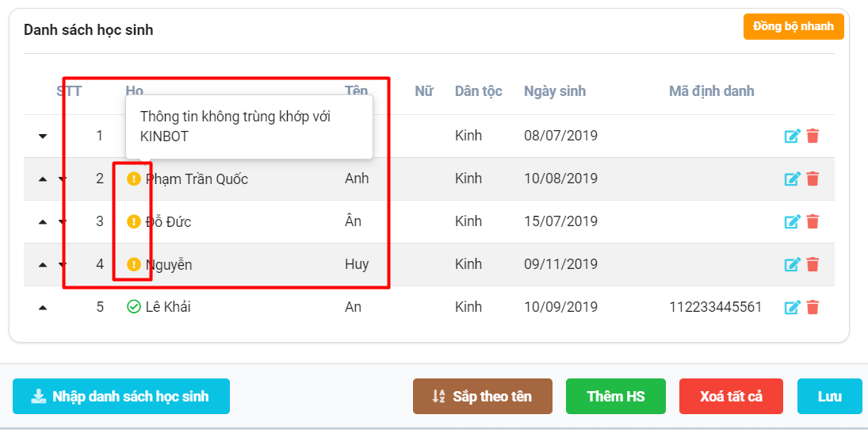Click yellow warning icon next to Đỗ Đức

tap(134, 221)
